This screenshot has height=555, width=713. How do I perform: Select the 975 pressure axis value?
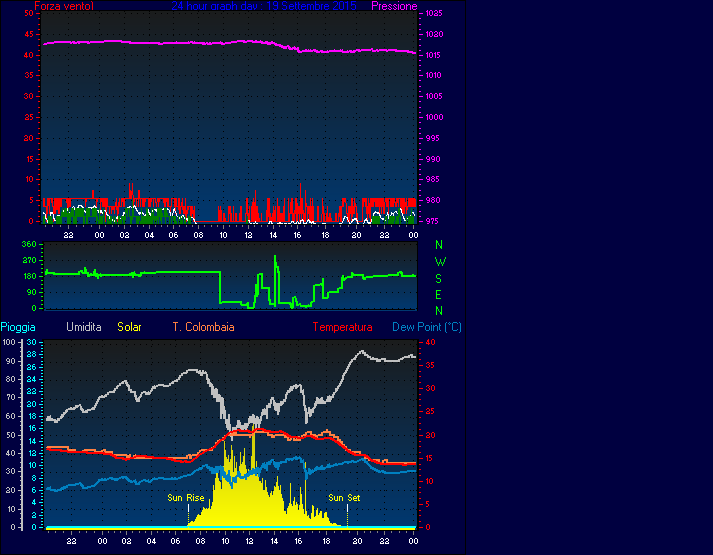tap(432, 221)
